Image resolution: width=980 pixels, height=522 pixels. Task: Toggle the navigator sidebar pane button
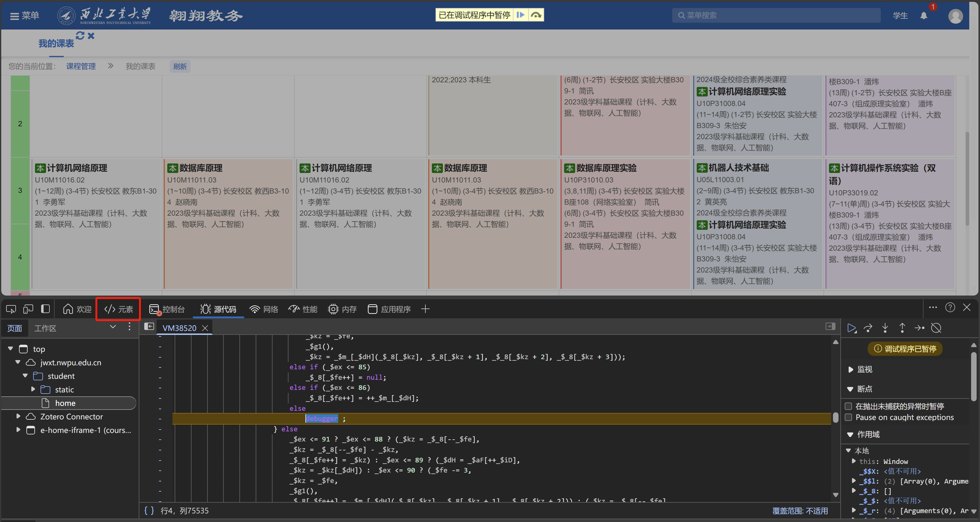pos(149,327)
